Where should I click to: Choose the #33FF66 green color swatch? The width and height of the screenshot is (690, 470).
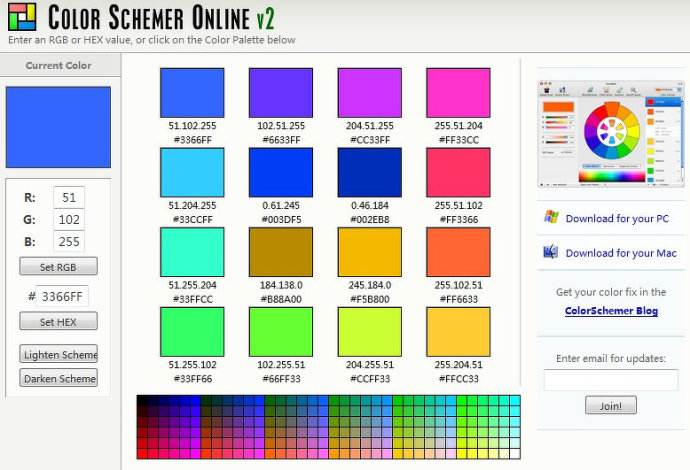(x=191, y=332)
